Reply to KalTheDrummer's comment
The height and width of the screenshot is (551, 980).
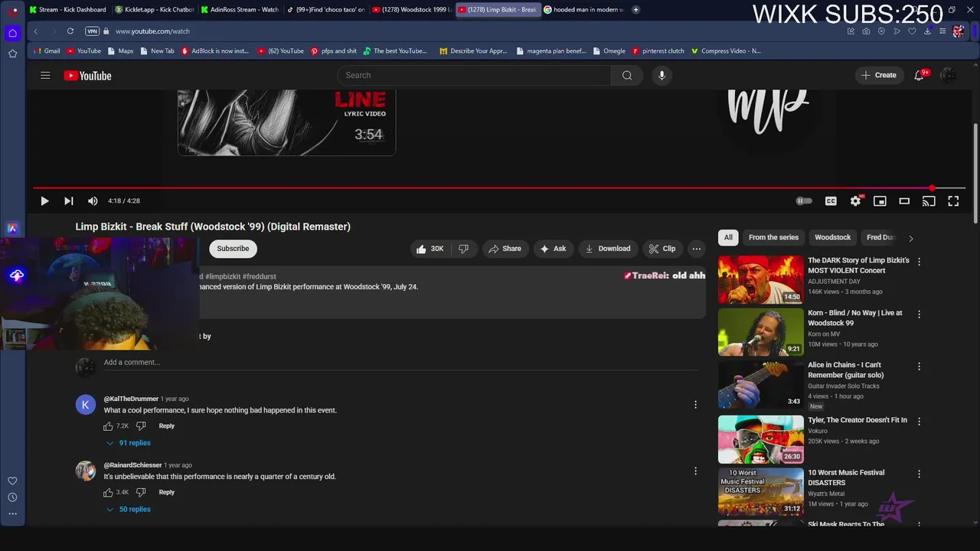pyautogui.click(x=166, y=426)
